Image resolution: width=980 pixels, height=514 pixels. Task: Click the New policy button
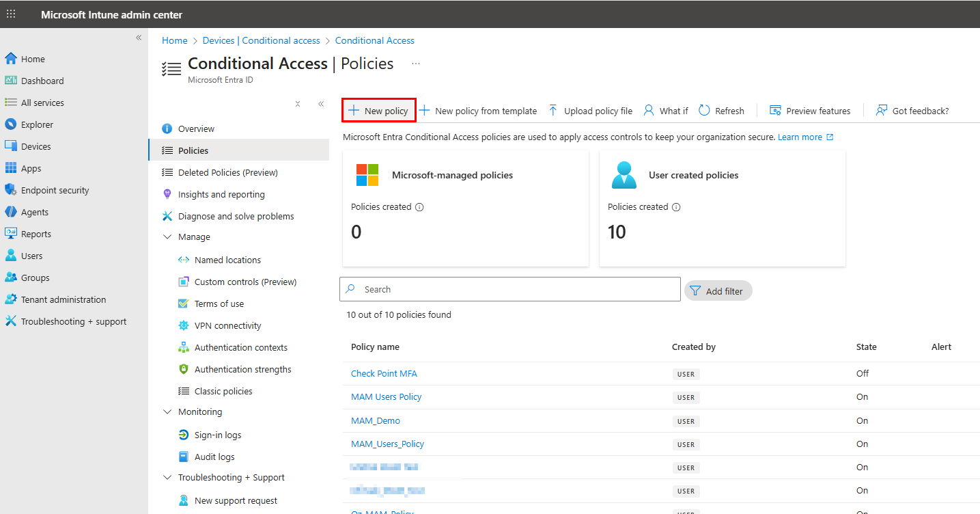coord(379,111)
